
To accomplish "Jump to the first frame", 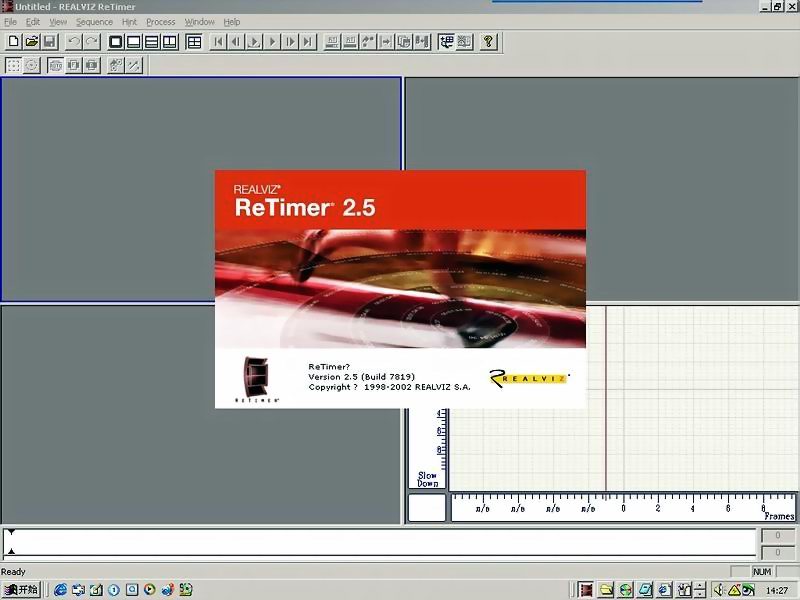I will (218, 41).
